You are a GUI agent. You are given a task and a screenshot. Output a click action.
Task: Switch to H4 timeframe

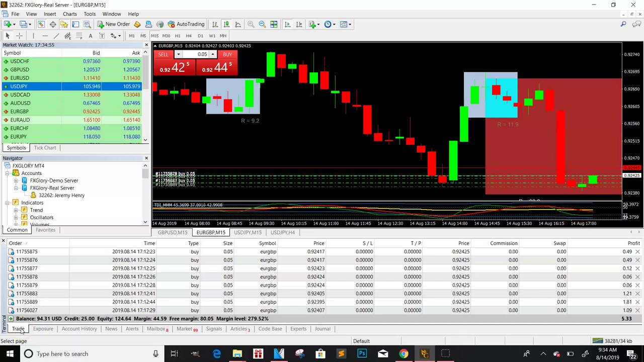(189, 36)
